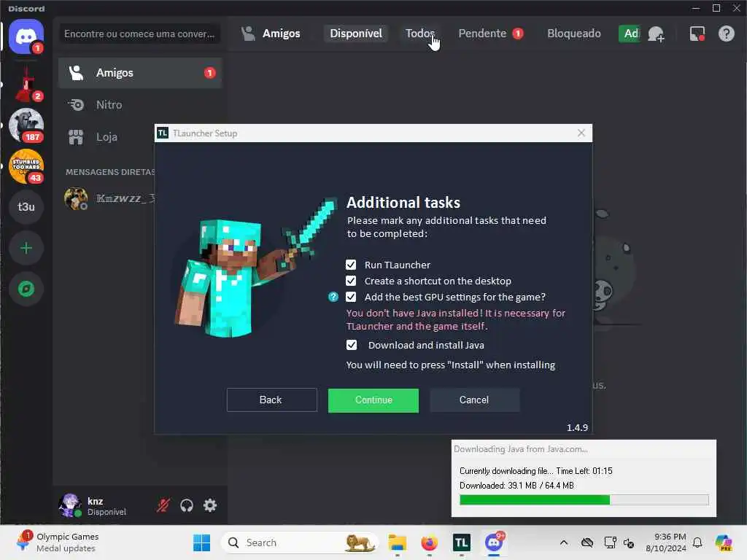Open the Stumbles server with 43 notifications
The height and width of the screenshot is (560, 747).
pos(26,166)
